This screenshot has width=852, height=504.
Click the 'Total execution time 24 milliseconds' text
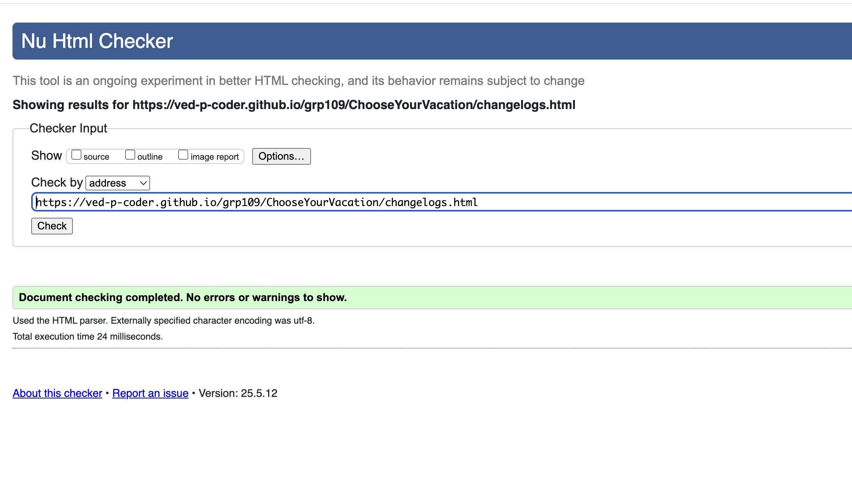88,337
